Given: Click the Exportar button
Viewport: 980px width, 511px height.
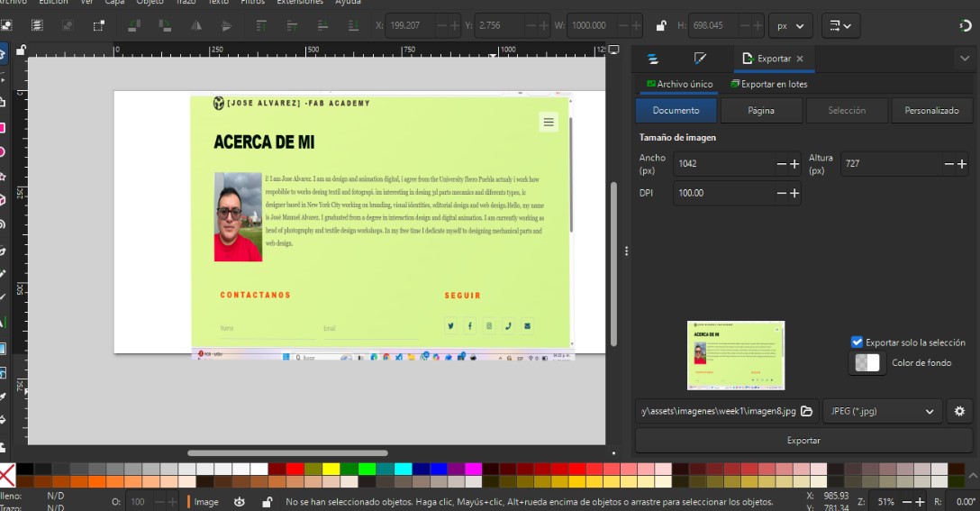Looking at the screenshot, I should 803,441.
